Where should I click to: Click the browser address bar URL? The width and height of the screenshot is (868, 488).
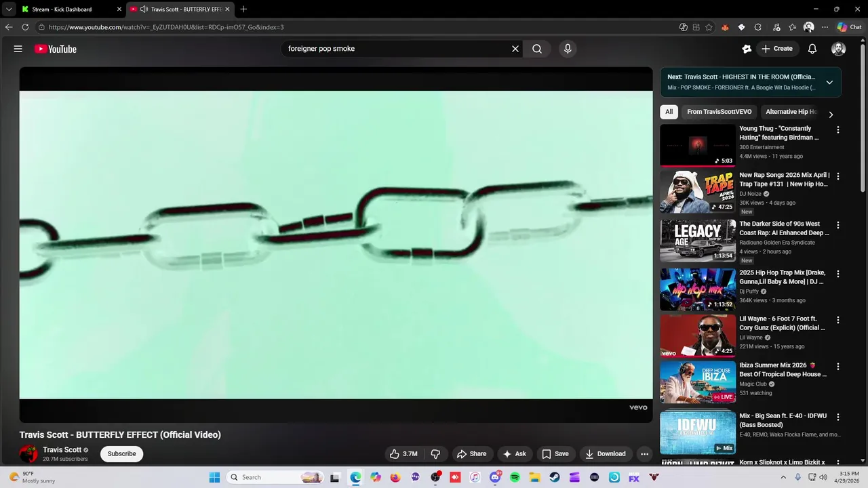pos(166,27)
